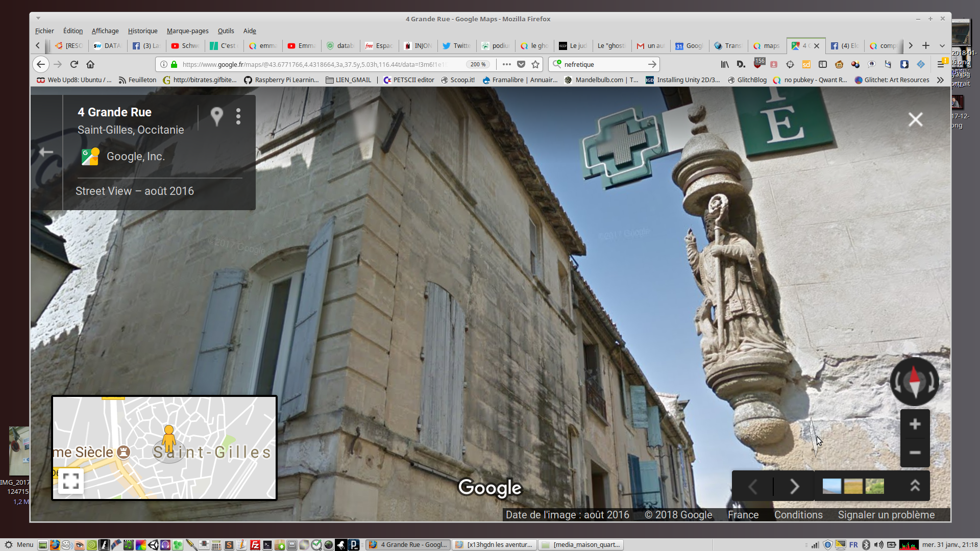The image size is (980, 551).
Task: Bookmark this page with the star icon
Action: click(x=535, y=64)
